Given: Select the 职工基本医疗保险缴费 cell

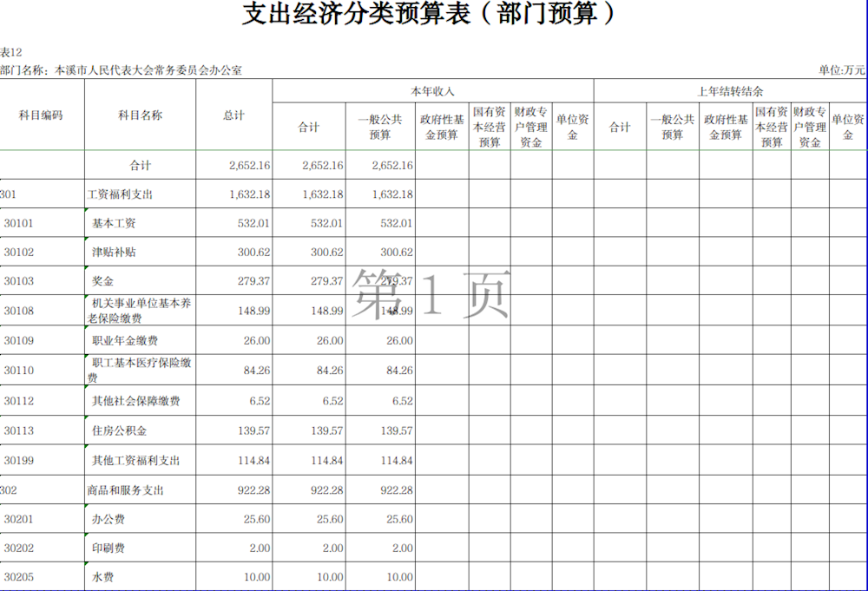Looking at the screenshot, I should coord(139,371).
